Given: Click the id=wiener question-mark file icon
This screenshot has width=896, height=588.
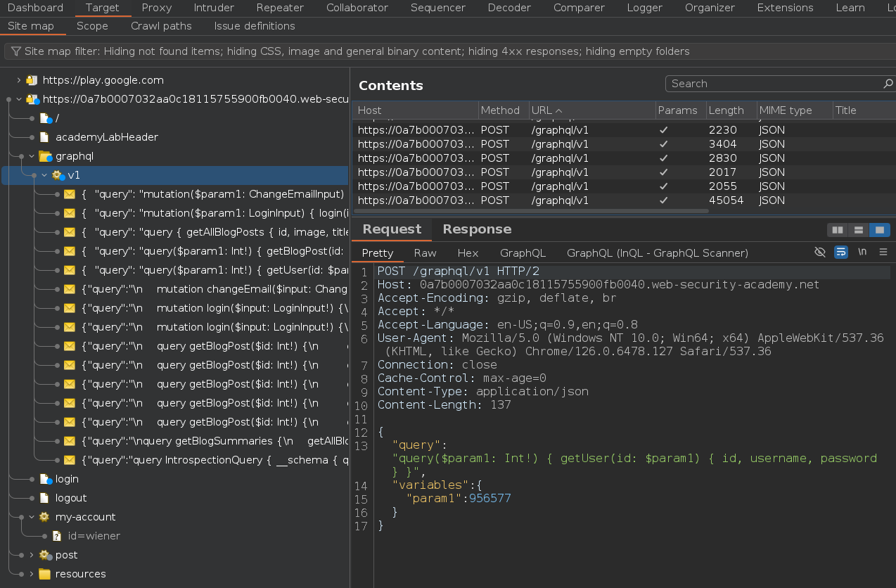Looking at the screenshot, I should [57, 536].
